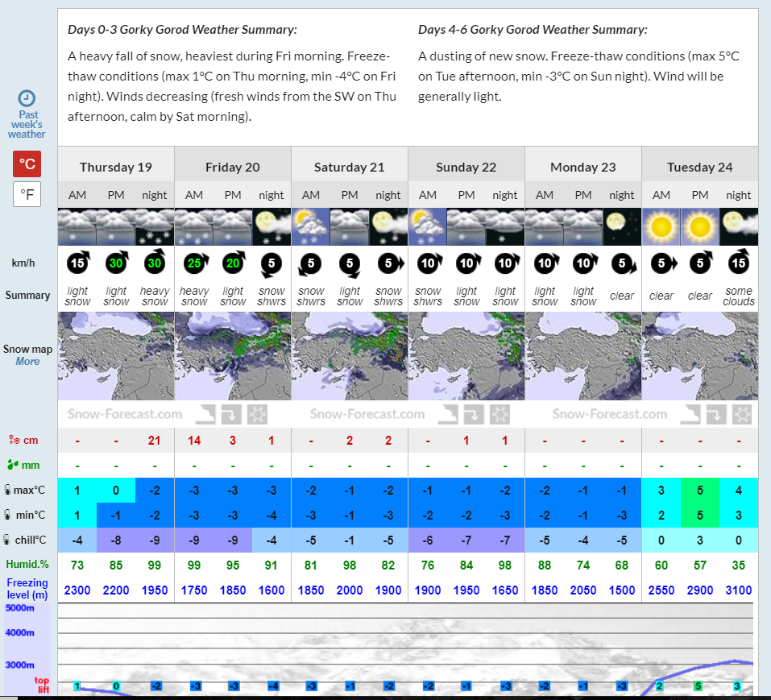Select the 'Humid.%' row label

click(x=27, y=565)
